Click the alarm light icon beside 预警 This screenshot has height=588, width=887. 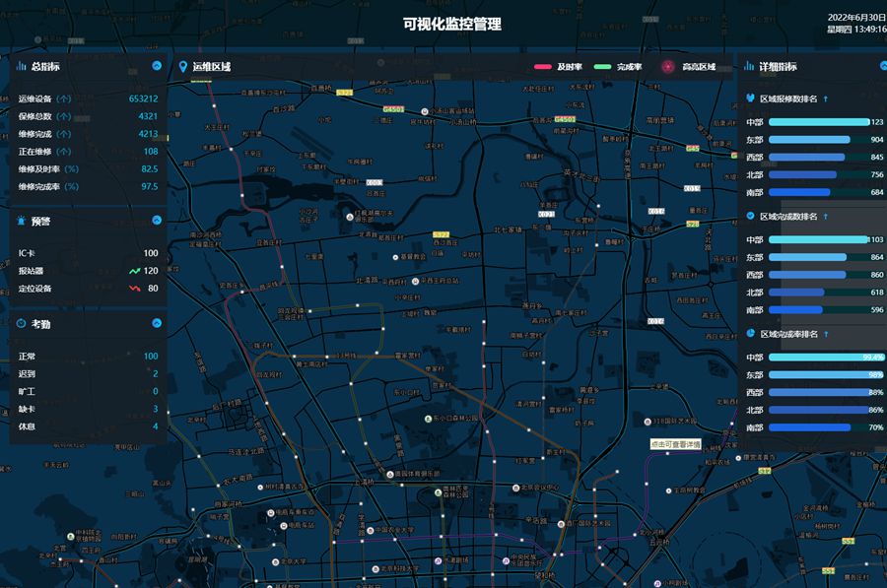[22, 221]
